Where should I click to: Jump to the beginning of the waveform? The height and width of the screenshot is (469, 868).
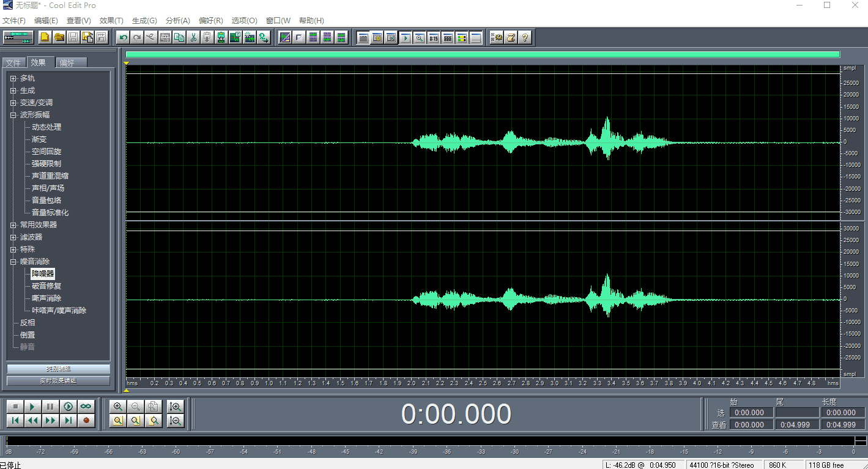(15, 420)
